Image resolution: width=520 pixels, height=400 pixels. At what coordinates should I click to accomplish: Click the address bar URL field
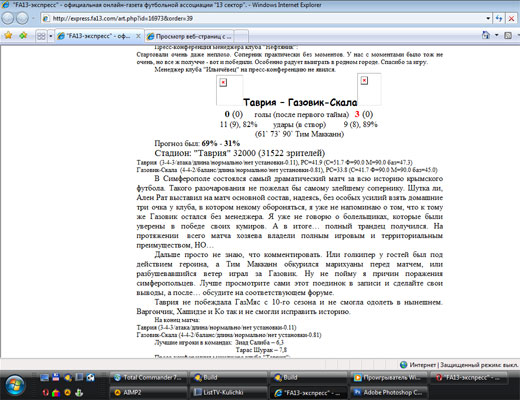(x=263, y=18)
